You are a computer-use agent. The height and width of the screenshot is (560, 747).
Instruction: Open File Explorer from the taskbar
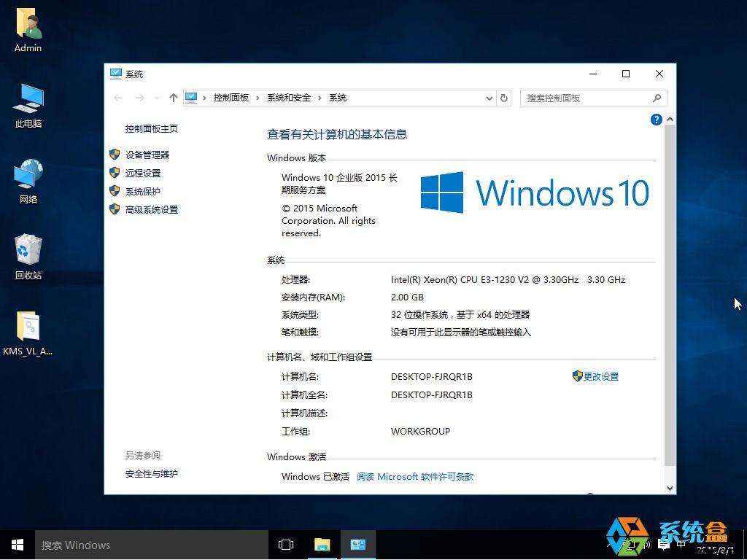pyautogui.click(x=322, y=545)
